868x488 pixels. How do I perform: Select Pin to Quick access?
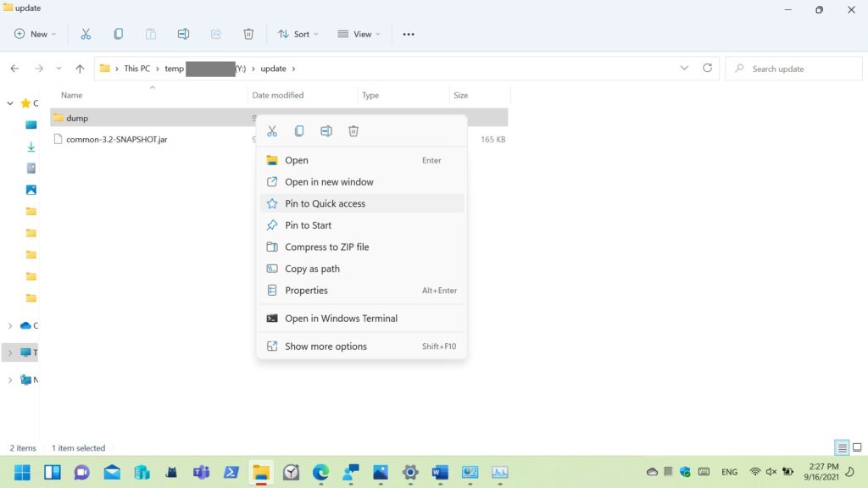click(x=325, y=203)
